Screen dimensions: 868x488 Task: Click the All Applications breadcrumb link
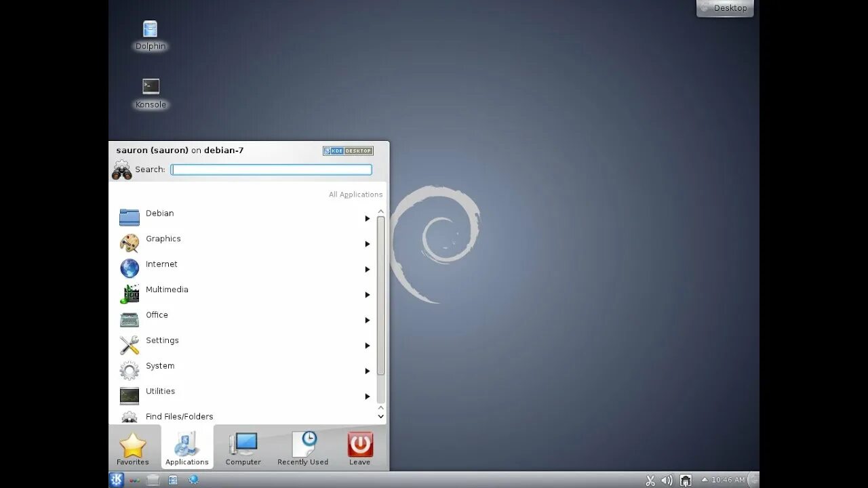(x=355, y=195)
